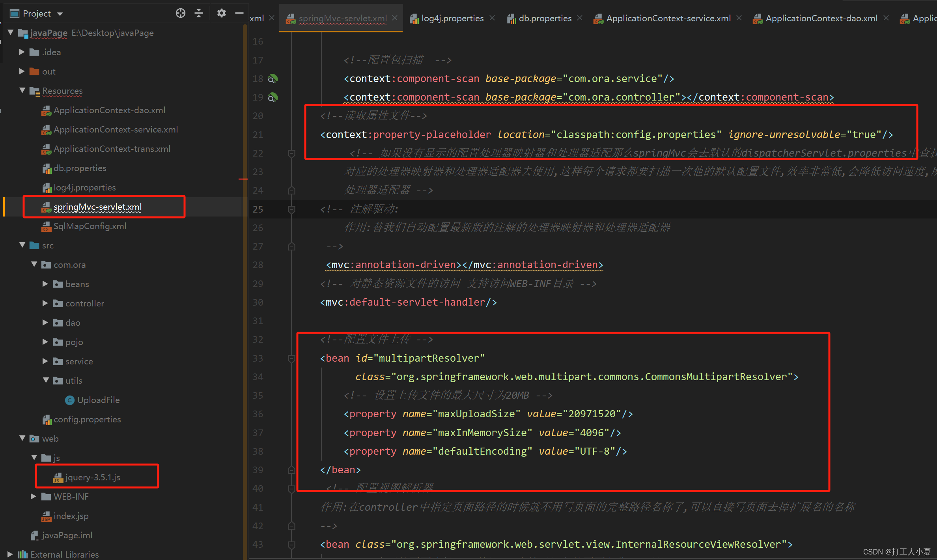Switch to the db.properties tab

click(545, 19)
